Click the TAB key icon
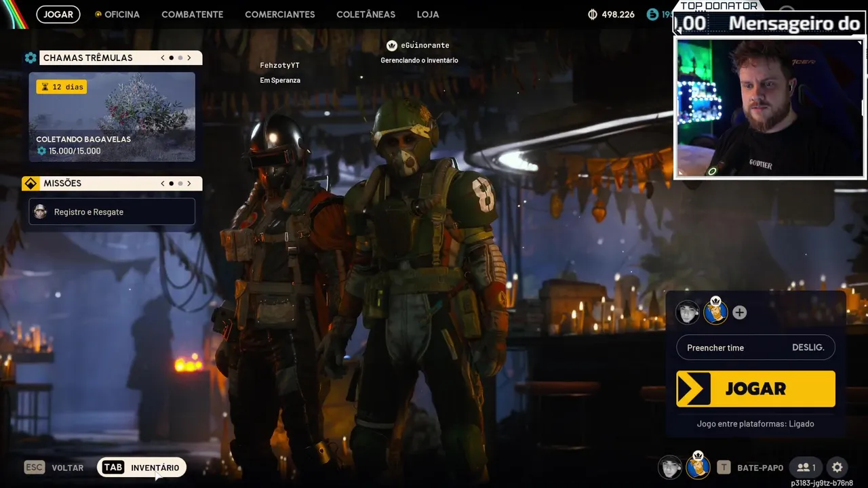This screenshot has width=868, height=488. click(113, 468)
